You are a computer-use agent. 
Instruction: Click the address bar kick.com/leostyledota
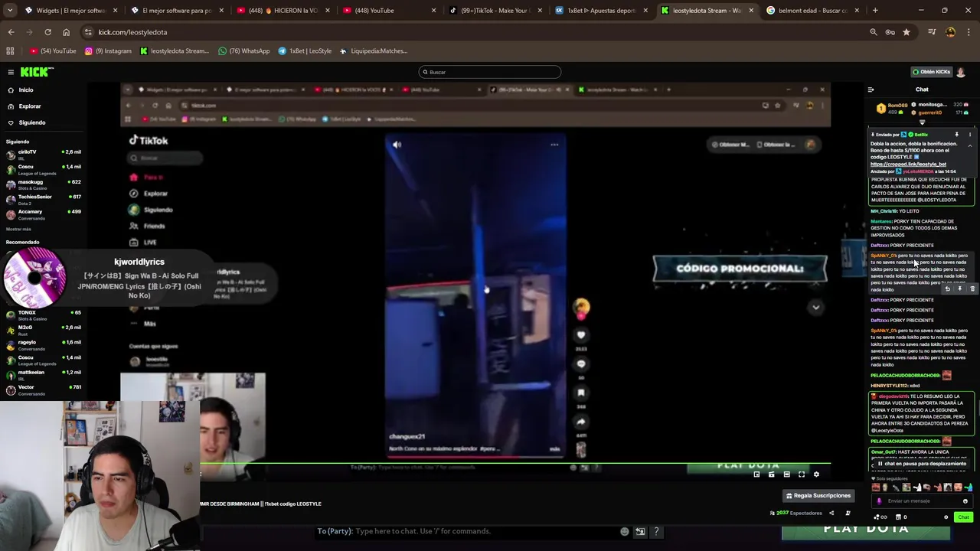coord(132,32)
